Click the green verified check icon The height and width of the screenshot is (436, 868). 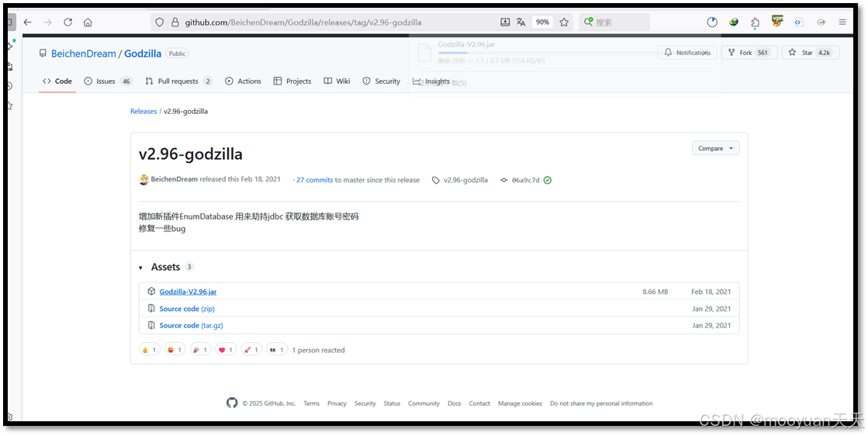coord(548,181)
